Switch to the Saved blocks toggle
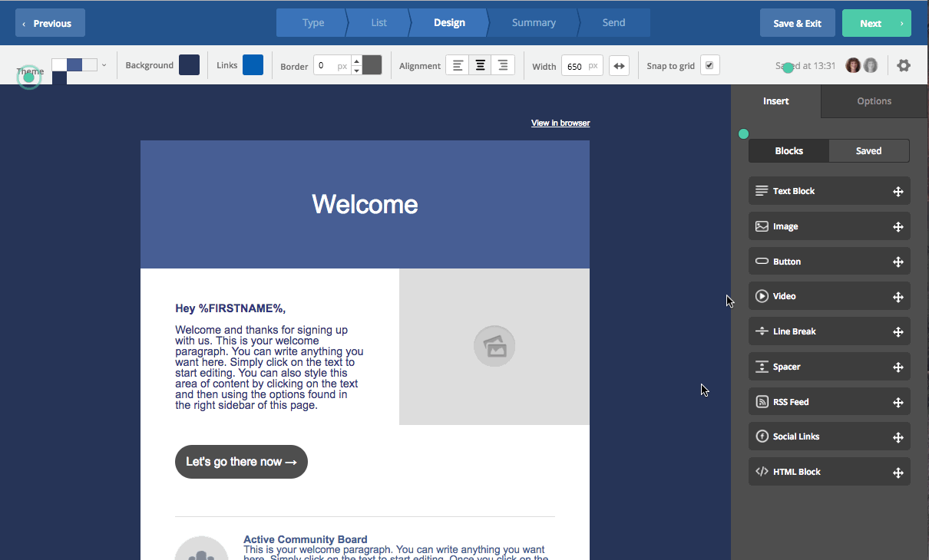This screenshot has width=929, height=560. (868, 151)
